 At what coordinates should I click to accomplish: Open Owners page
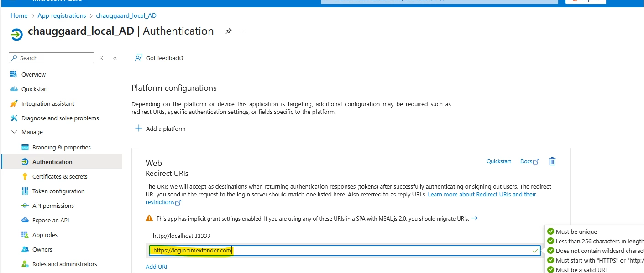click(42, 249)
